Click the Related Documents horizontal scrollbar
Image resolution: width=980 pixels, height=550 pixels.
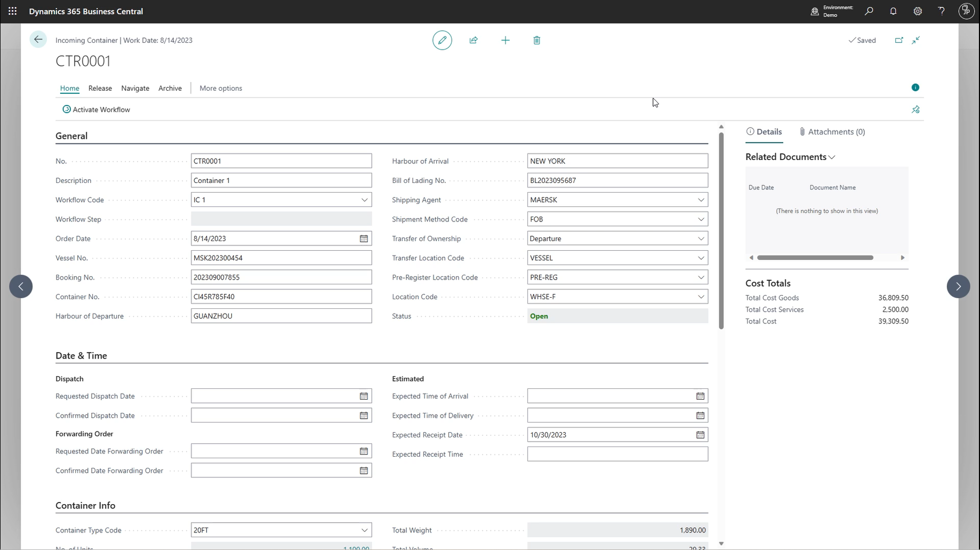click(815, 258)
